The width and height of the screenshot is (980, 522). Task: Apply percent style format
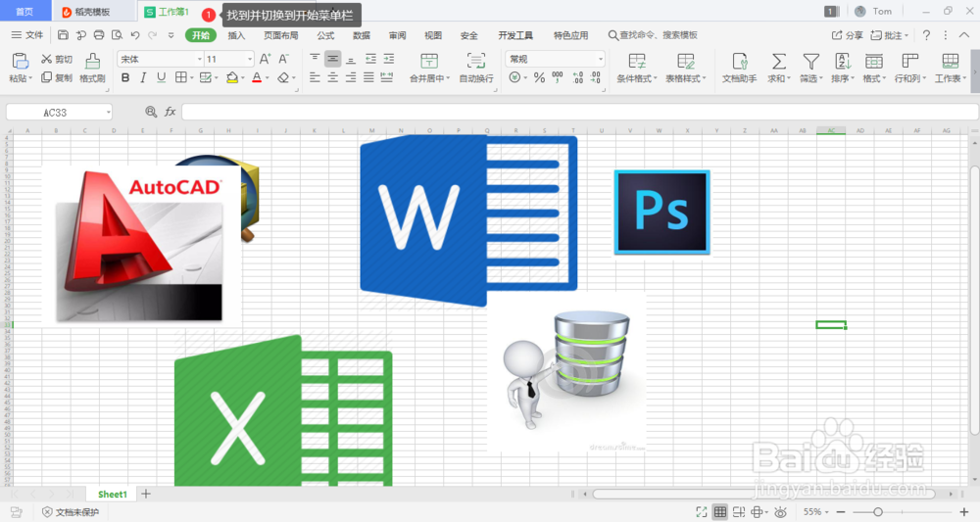click(x=539, y=78)
